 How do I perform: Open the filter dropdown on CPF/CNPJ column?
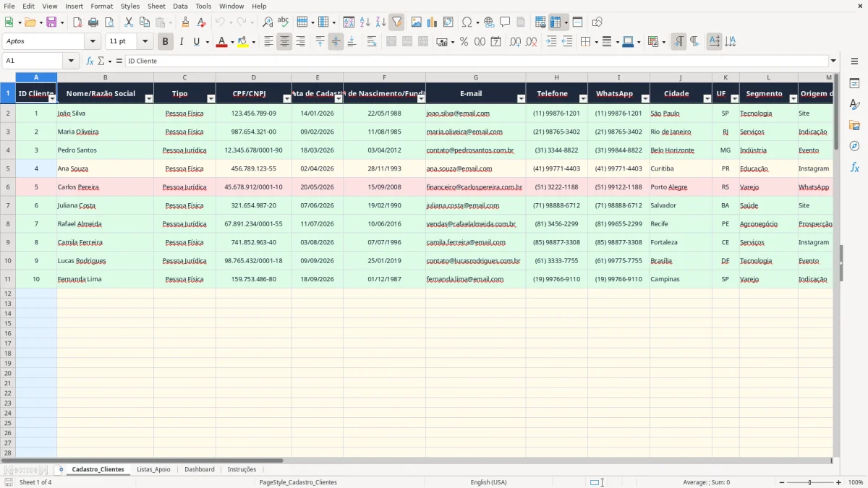(287, 98)
